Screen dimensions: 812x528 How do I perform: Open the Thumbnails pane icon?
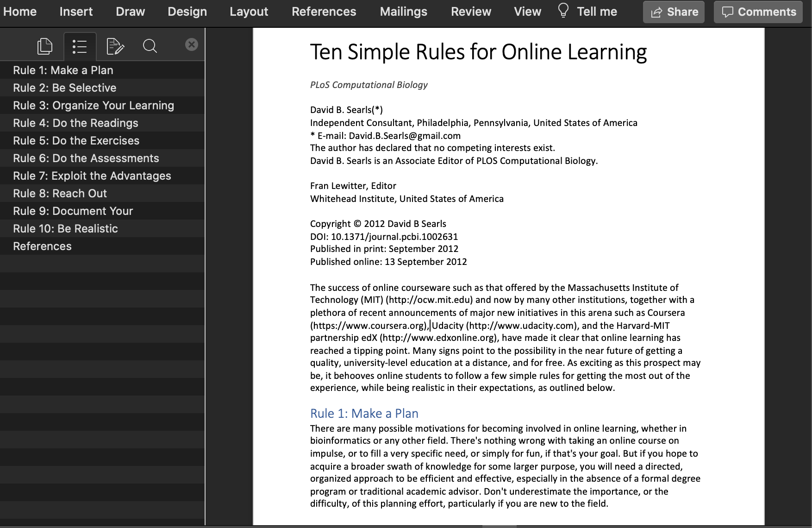[x=45, y=46]
